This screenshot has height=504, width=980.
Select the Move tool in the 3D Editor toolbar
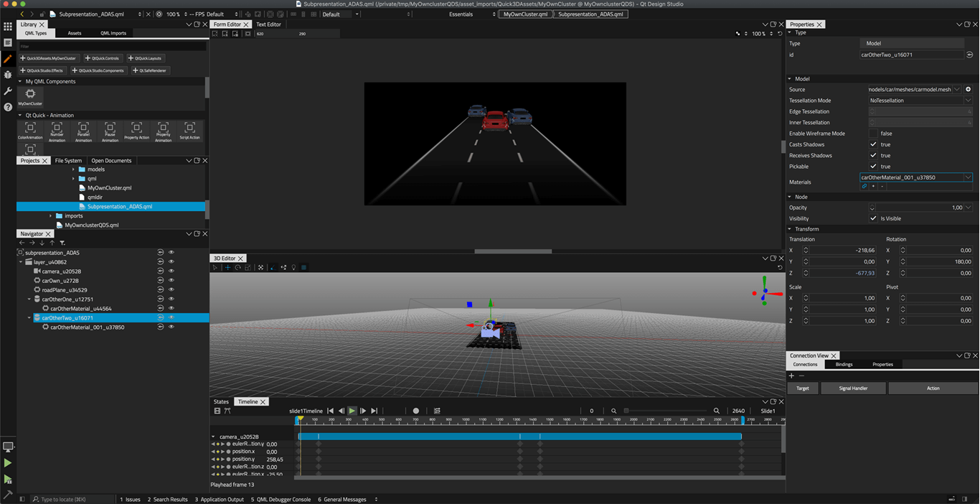click(x=227, y=267)
